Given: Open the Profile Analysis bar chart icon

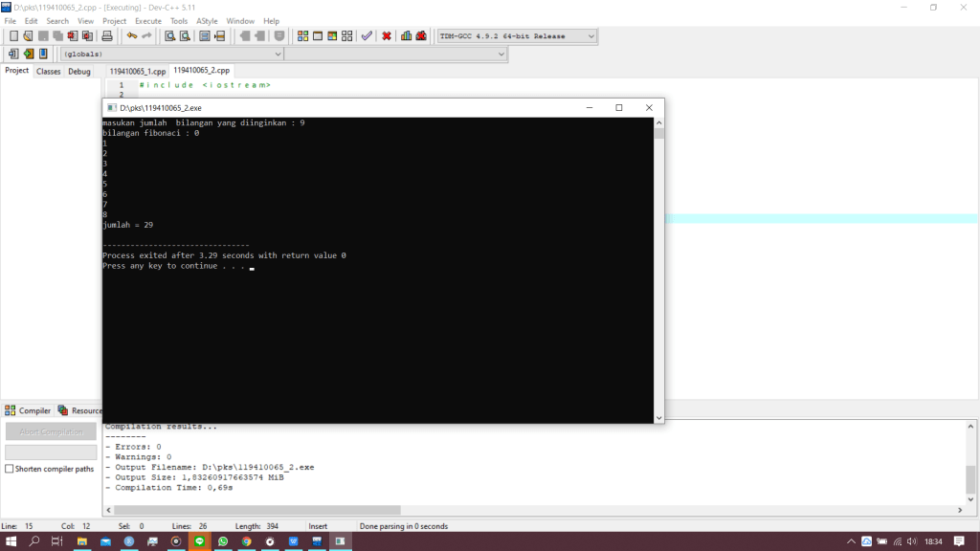Looking at the screenshot, I should [x=407, y=36].
